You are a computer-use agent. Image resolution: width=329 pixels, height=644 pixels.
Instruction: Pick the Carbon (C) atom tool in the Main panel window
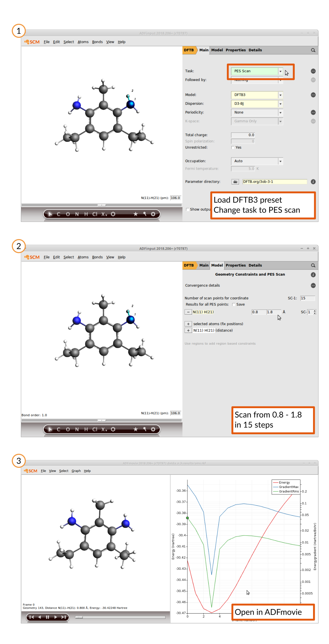pos(59,214)
